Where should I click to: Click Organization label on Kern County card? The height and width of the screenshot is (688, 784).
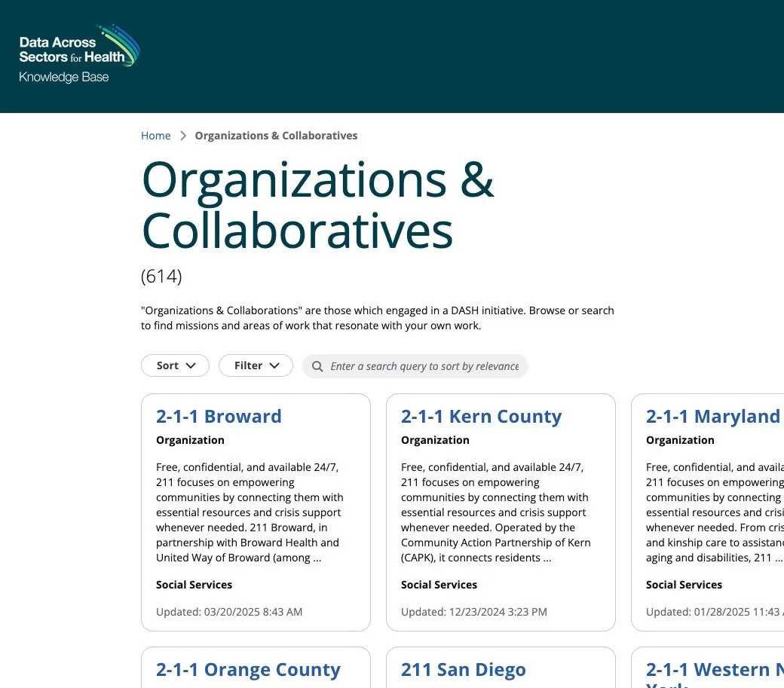435,440
